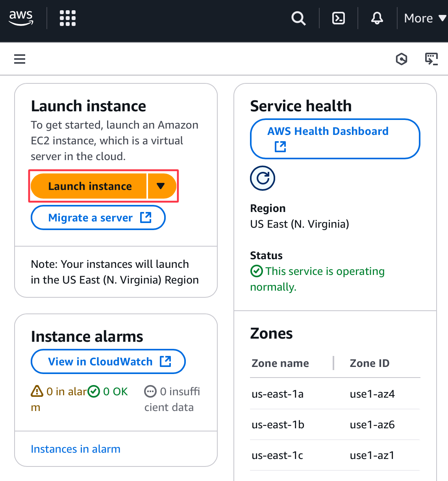Screen dimensions: 448x481
Task: Select zone ID use1-az6
Action: pos(372,424)
